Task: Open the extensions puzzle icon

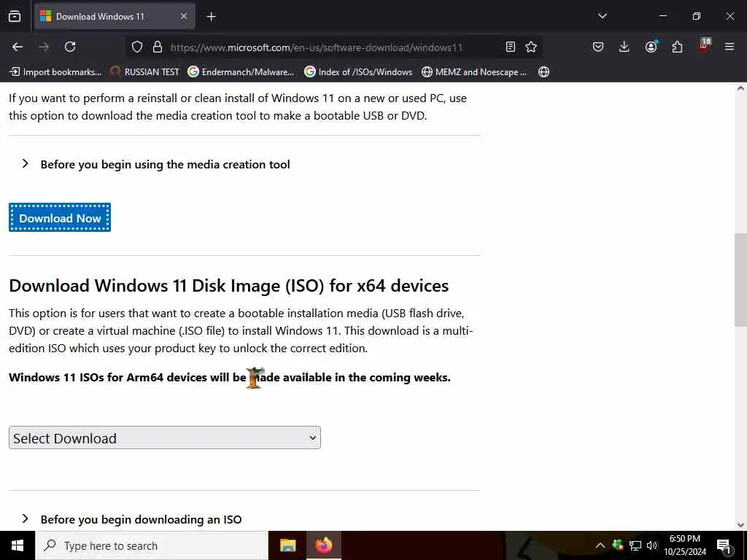Action: coord(677,47)
